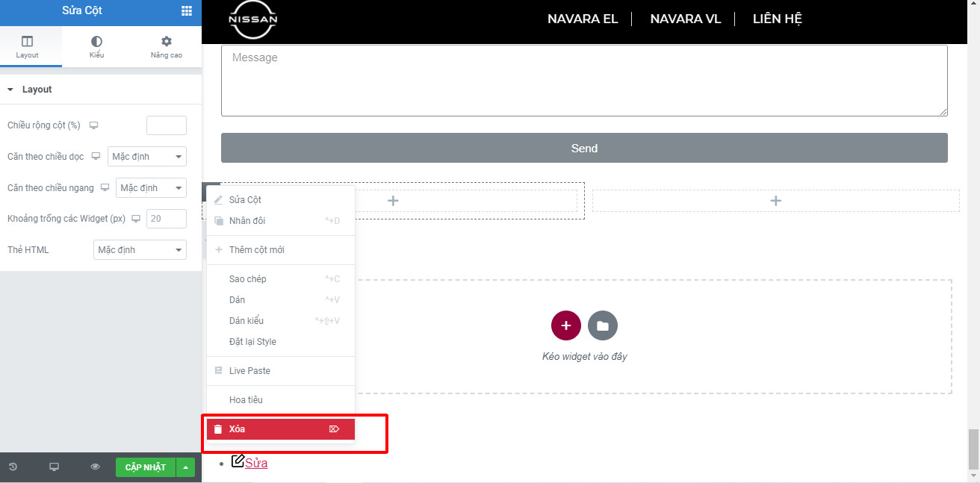
Task: Choose Nhân đôi from context menu
Action: pyautogui.click(x=247, y=221)
